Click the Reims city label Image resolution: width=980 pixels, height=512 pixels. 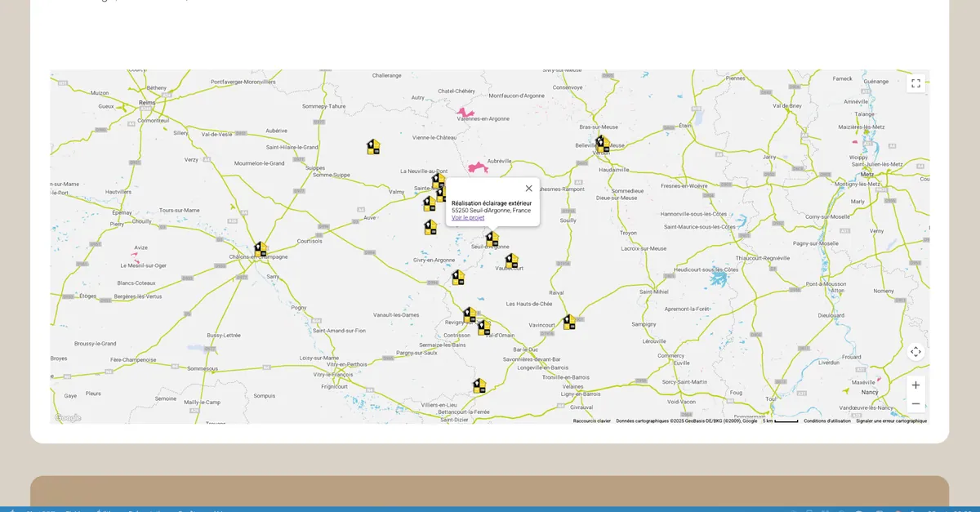tap(147, 103)
